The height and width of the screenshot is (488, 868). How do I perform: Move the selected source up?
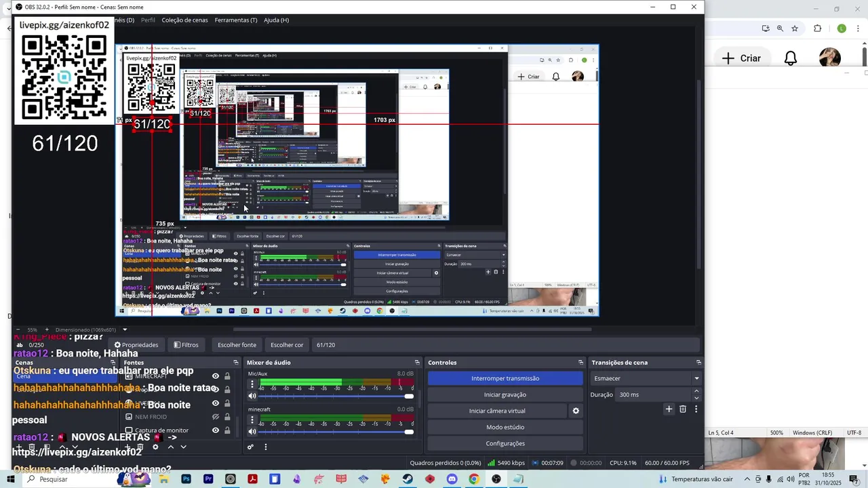coord(171,447)
